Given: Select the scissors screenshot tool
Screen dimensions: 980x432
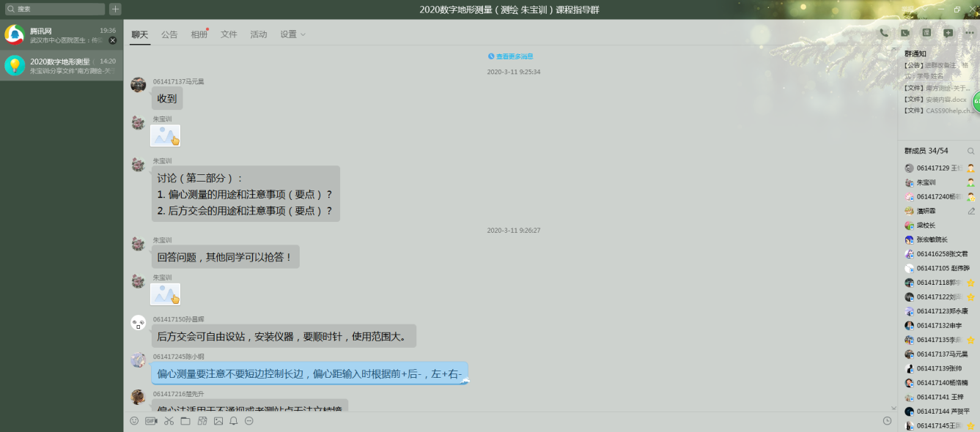Looking at the screenshot, I should click(169, 421).
